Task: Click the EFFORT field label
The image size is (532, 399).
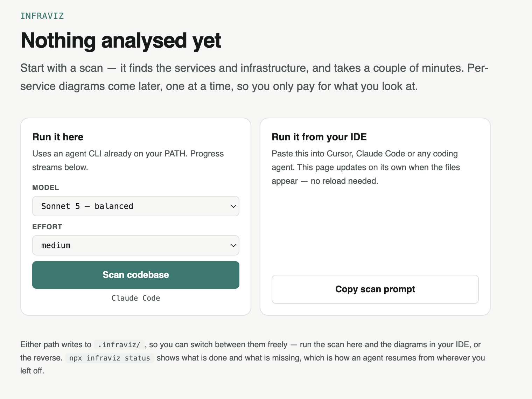Action: click(x=47, y=227)
